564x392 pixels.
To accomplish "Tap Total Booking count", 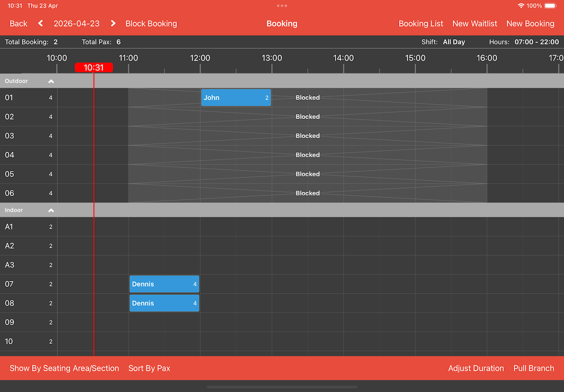I will click(x=55, y=42).
